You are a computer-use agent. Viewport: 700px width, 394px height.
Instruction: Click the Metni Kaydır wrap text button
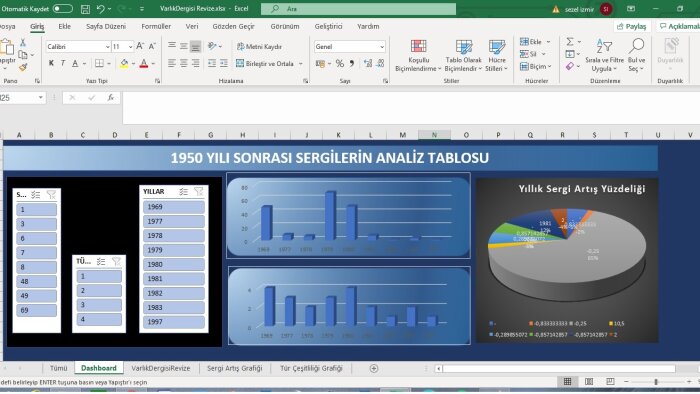click(259, 46)
